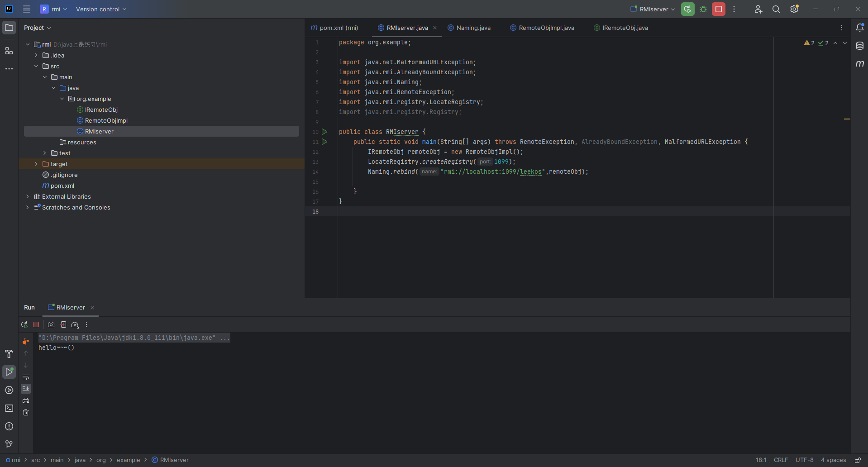The height and width of the screenshot is (467, 868).
Task: Open the Project tool window icon
Action: pyautogui.click(x=9, y=28)
